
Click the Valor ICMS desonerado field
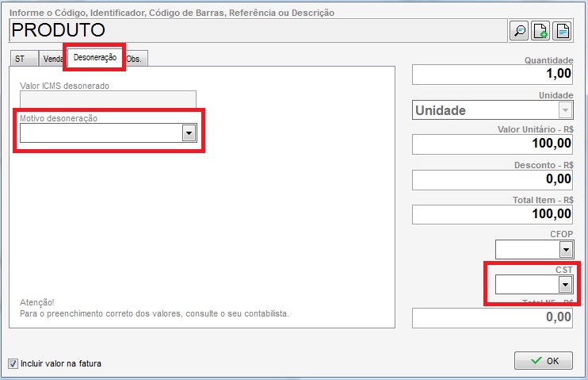108,100
